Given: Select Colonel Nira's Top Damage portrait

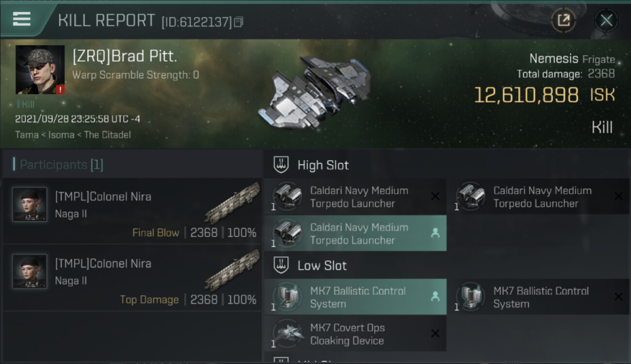Looking at the screenshot, I should pyautogui.click(x=30, y=272).
